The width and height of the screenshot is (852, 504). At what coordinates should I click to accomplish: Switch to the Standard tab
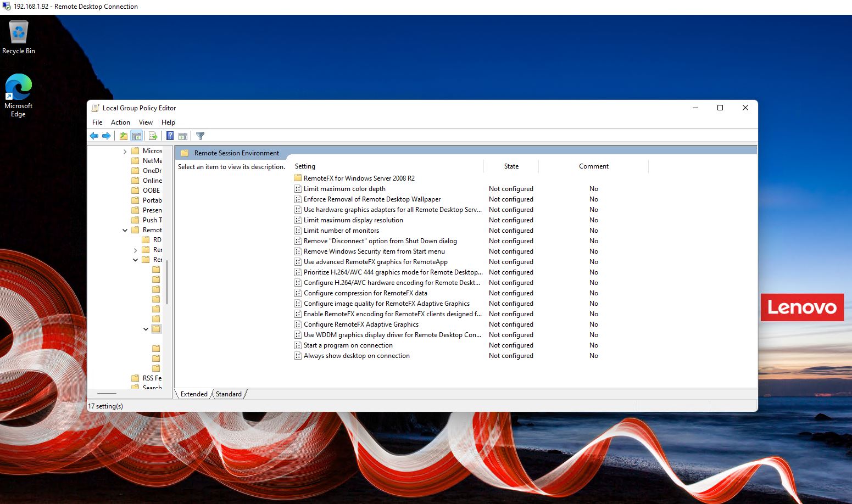coord(229,394)
